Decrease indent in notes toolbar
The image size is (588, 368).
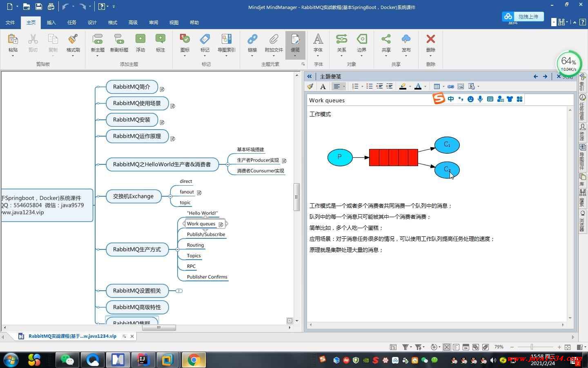(379, 86)
